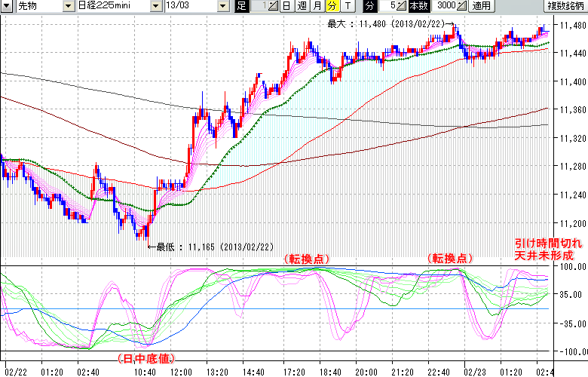Open the 複数銘柄 (multiple symbols) view

[565, 6]
